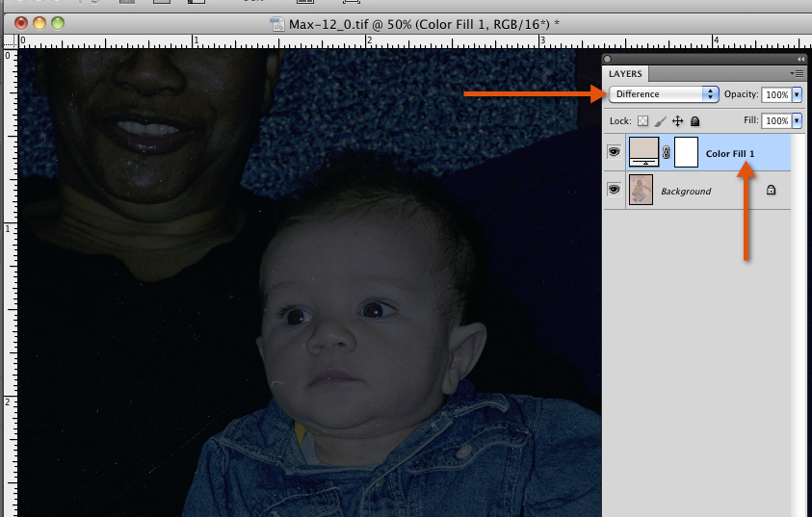The height and width of the screenshot is (517, 812).
Task: Click the chain link icon on Color Fill 1
Action: coord(666,153)
